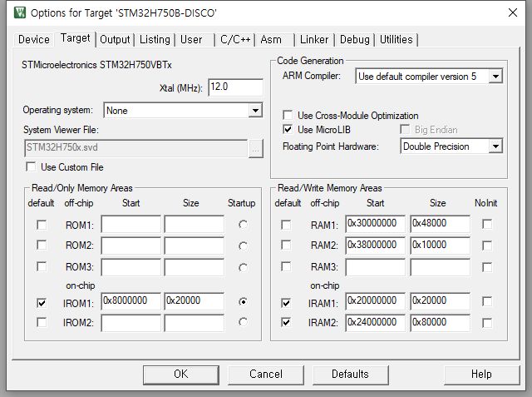Edit the Xtal (MHz) field

[x=235, y=87]
